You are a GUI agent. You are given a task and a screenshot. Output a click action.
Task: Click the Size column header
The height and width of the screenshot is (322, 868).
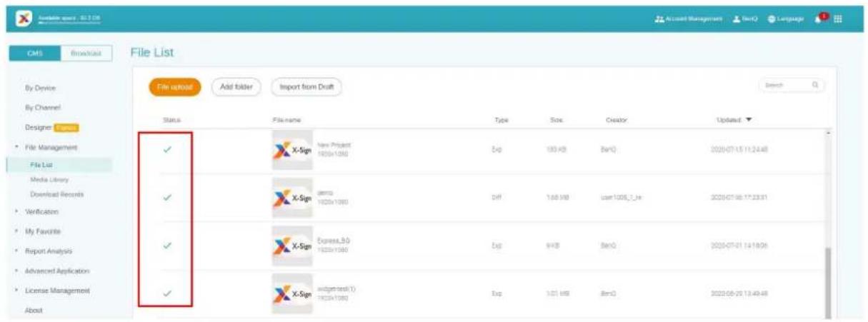click(x=557, y=121)
